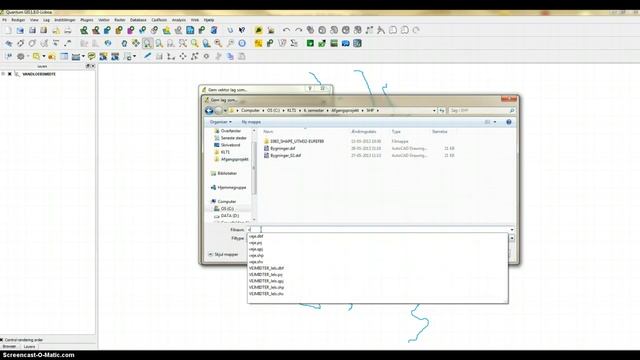The height and width of the screenshot is (360, 640).
Task: Add a SpatiaLite layer
Action: (119, 30)
